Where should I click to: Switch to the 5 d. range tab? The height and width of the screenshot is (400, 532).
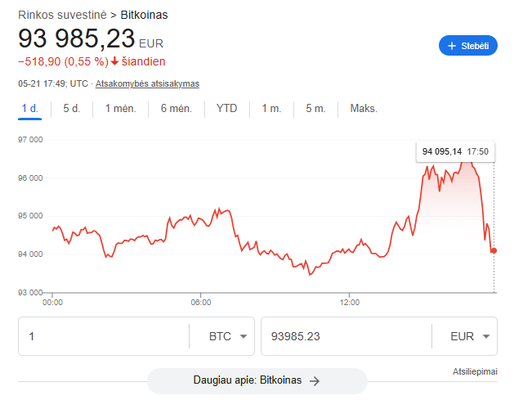[72, 109]
